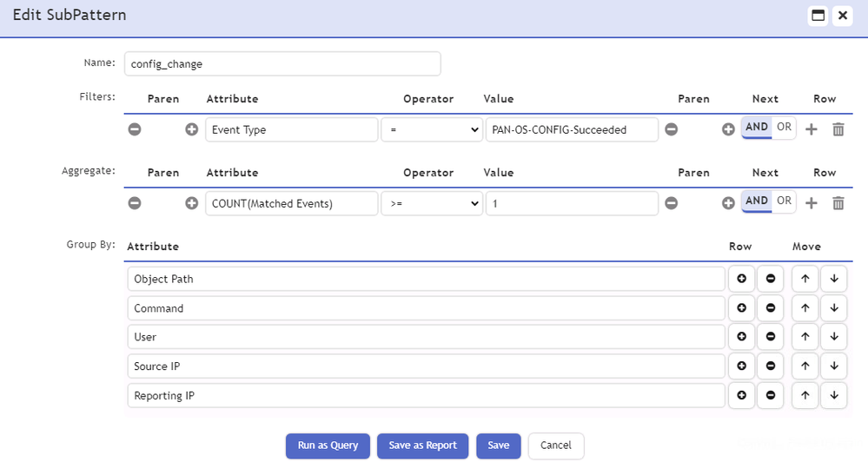Screen dimensions: 868x475
Task: Move Object Path group down
Action: [833, 280]
